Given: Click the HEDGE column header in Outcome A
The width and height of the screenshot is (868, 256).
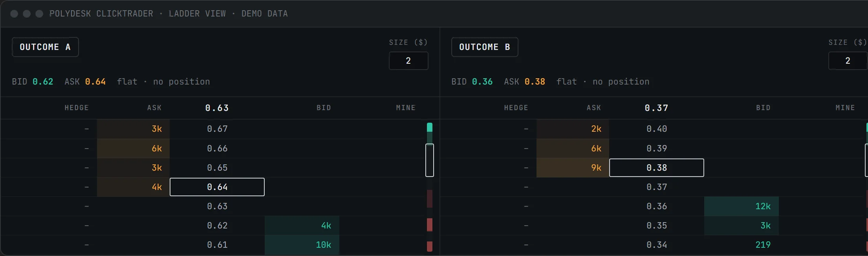Looking at the screenshot, I should [x=77, y=108].
